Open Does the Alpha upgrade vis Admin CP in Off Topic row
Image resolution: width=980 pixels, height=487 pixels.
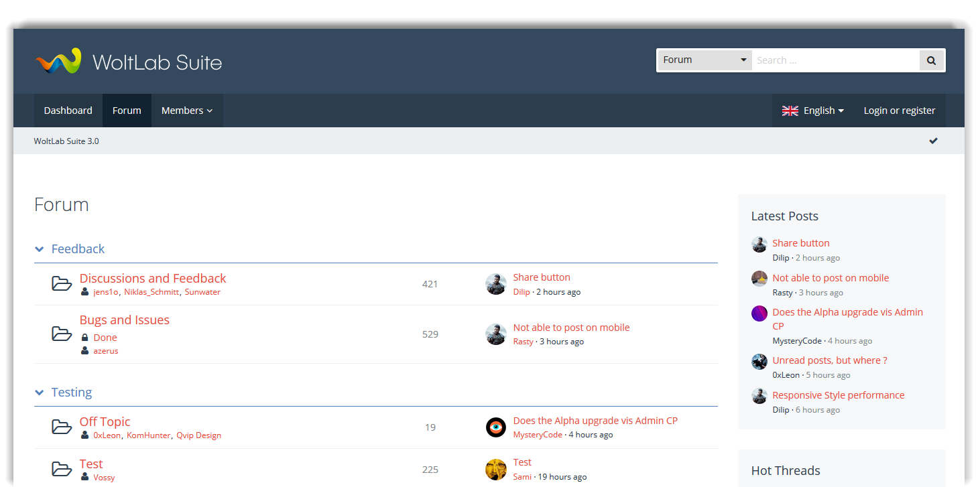595,421
